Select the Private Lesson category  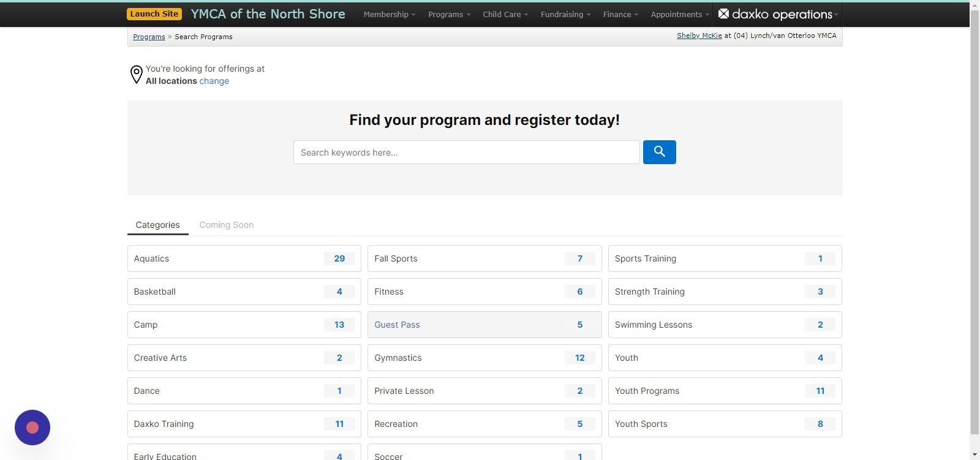484,391
